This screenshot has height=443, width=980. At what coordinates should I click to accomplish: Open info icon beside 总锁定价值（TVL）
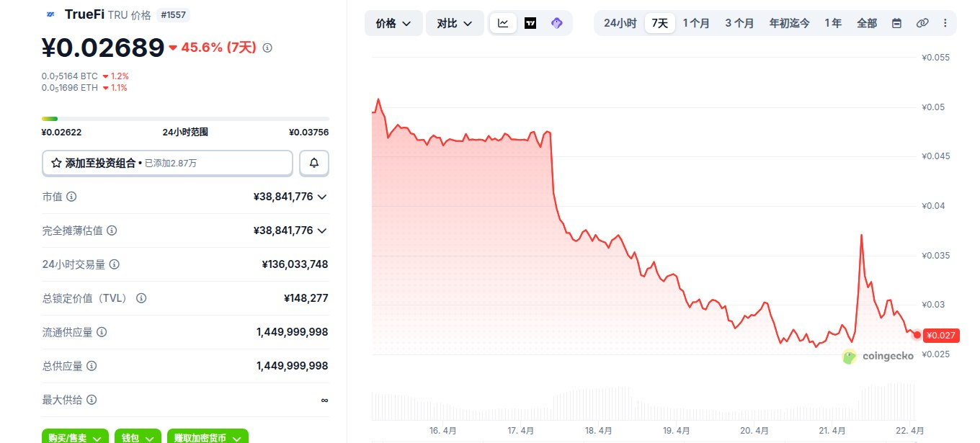tap(141, 298)
